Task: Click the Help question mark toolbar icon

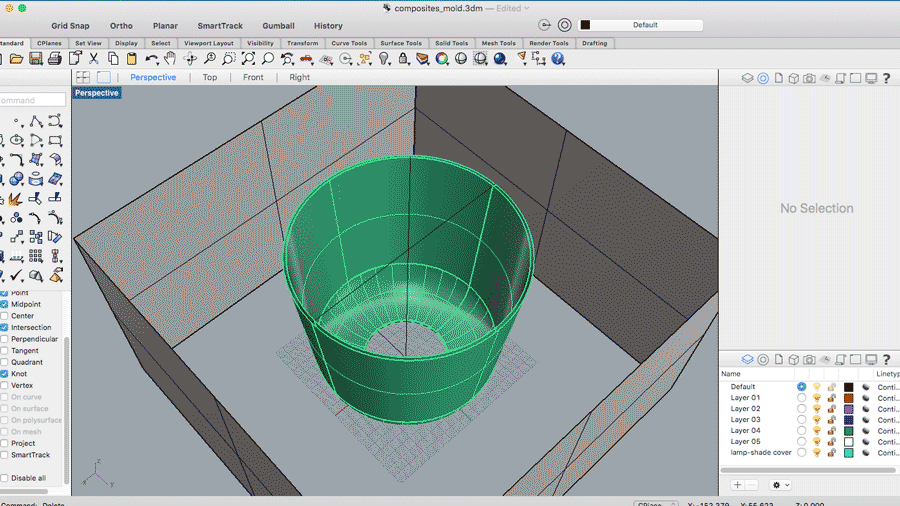Action: [x=558, y=59]
